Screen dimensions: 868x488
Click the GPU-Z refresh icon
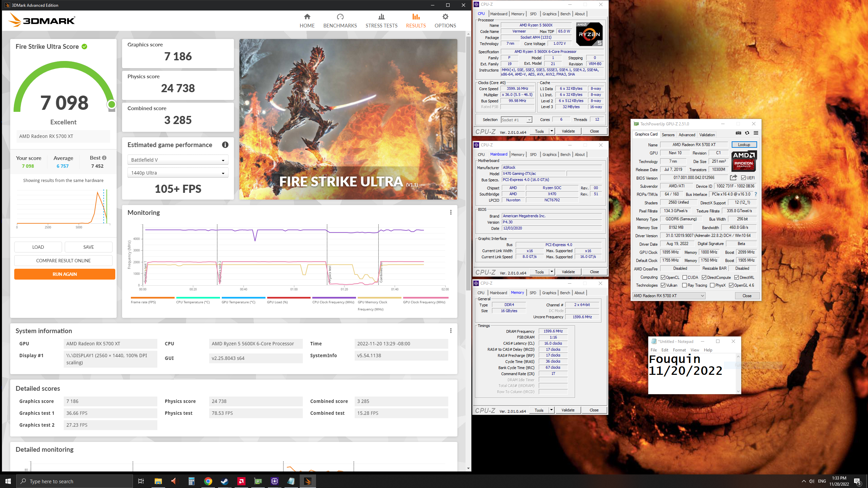747,133
